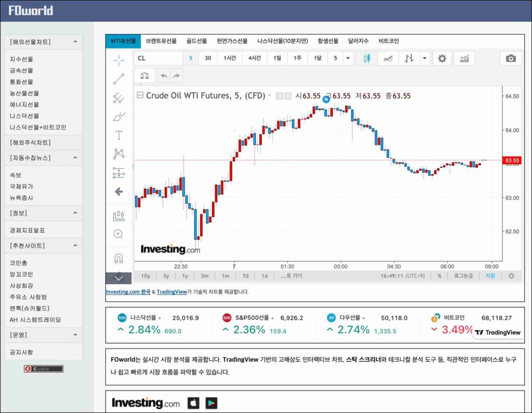Image resolution: width=532 pixels, height=413 pixels.
Task: Click the CL symbol input field
Action: 158,58
